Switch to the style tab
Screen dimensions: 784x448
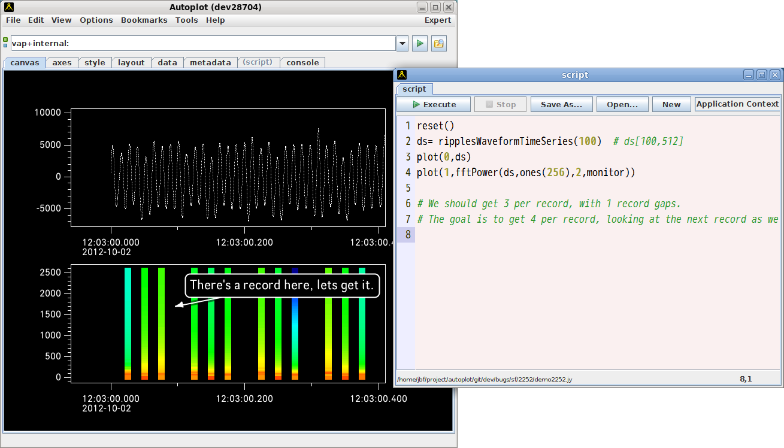coord(94,62)
